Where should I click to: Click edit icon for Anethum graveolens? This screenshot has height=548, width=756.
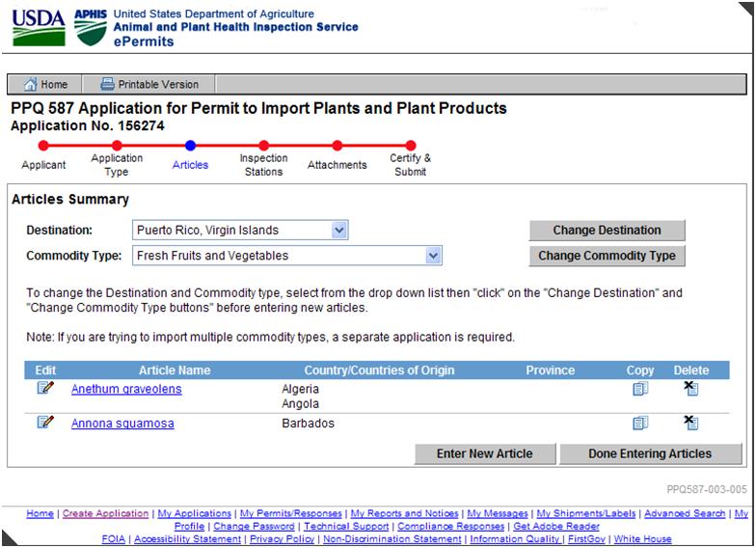click(x=45, y=389)
